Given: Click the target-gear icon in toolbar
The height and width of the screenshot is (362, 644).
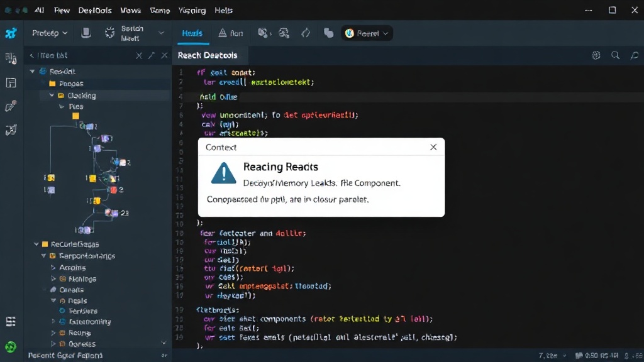Looking at the screenshot, I should (x=284, y=33).
